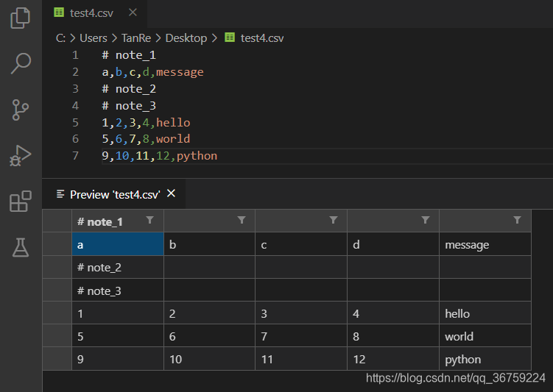Close the Preview 'test4.csv' tab
553x392 pixels.
point(172,193)
